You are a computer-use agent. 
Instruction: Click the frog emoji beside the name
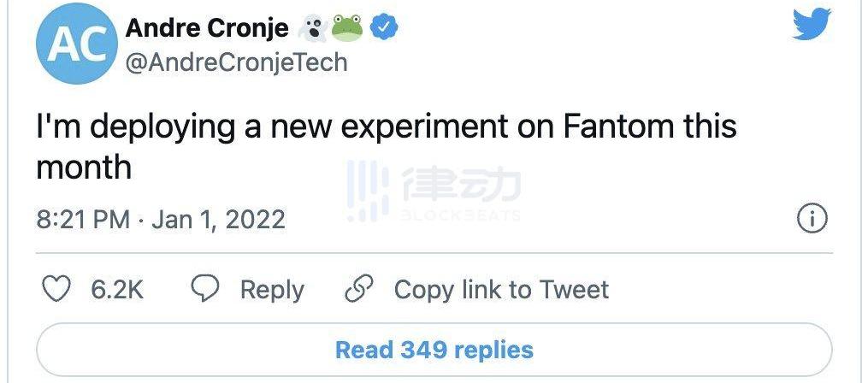tap(348, 29)
